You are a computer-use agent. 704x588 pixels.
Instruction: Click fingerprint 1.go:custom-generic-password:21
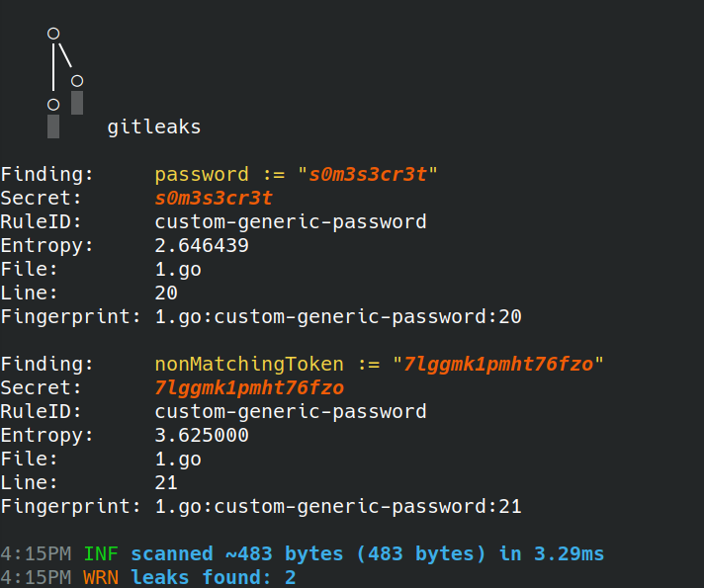[x=337, y=507]
